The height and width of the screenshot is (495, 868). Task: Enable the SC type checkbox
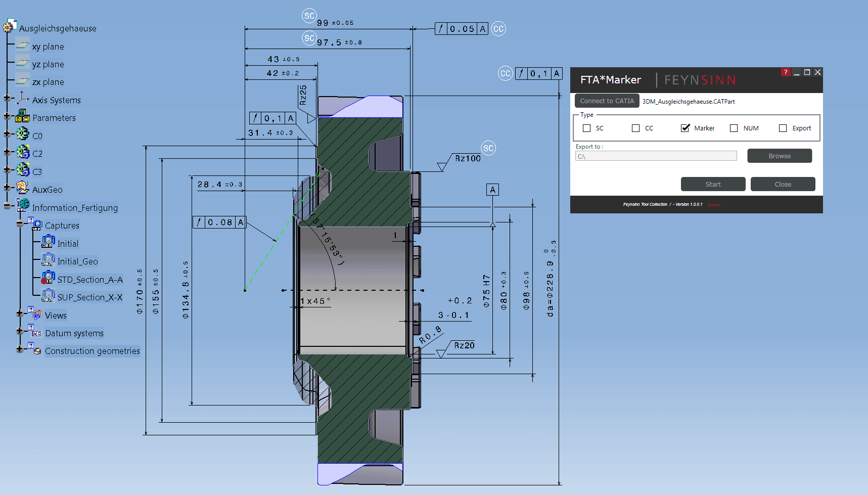pyautogui.click(x=586, y=128)
